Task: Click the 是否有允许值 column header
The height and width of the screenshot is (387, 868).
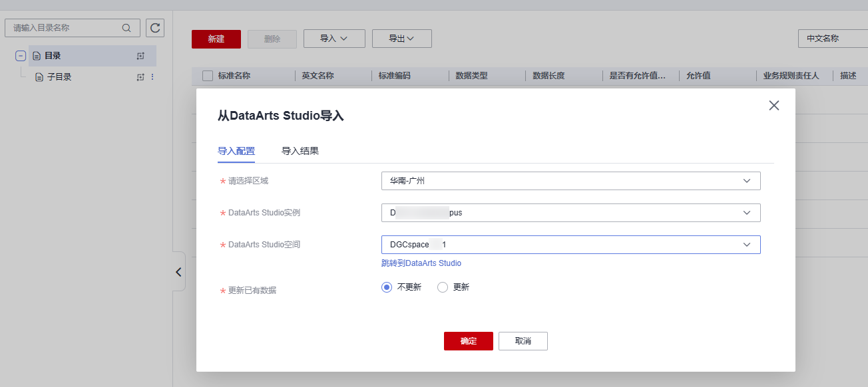Action: coord(638,76)
